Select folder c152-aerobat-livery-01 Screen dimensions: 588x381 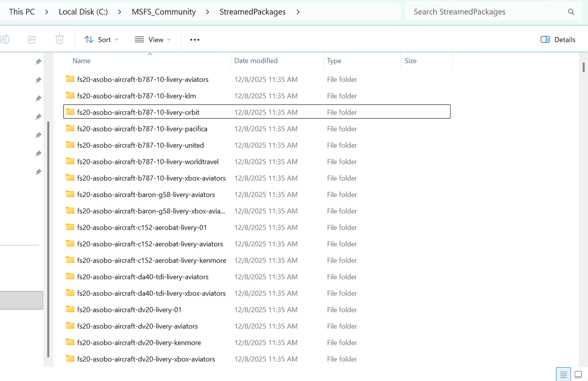click(x=257, y=228)
